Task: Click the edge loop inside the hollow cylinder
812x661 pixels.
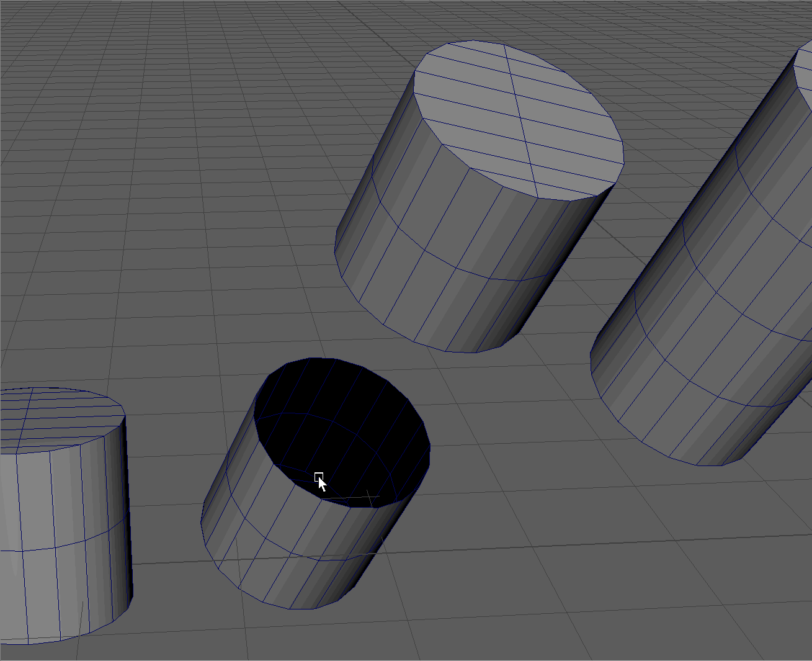Action: 335,421
